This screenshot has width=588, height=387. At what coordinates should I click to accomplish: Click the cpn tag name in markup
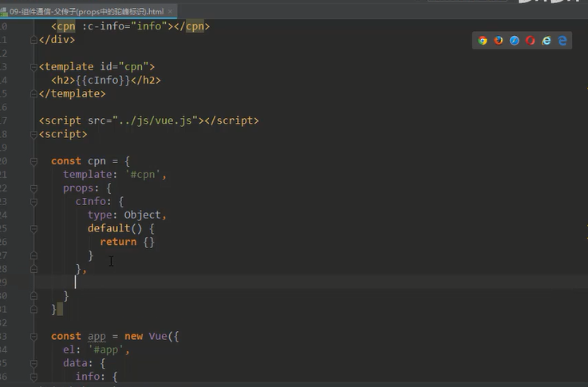tap(66, 26)
